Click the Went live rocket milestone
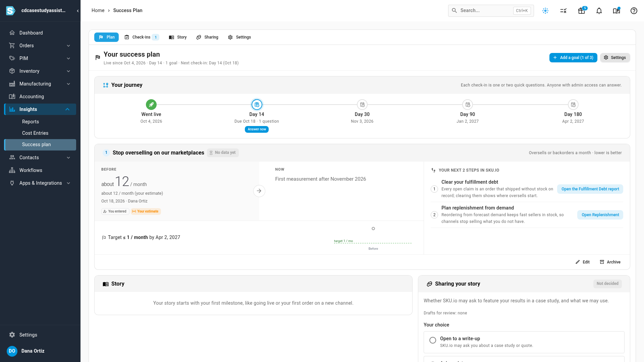This screenshot has height=362, width=644. (x=151, y=105)
